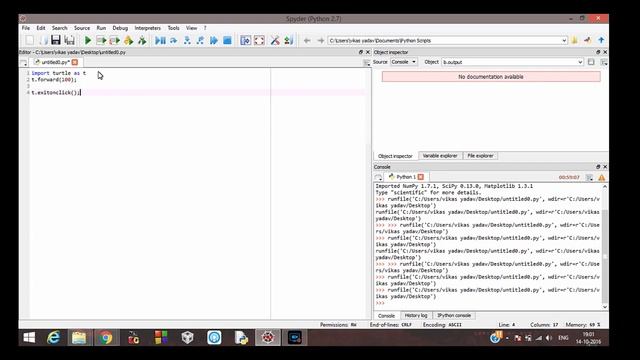Click the Open file toolbar icon
The image size is (640, 360).
pyautogui.click(x=43, y=40)
